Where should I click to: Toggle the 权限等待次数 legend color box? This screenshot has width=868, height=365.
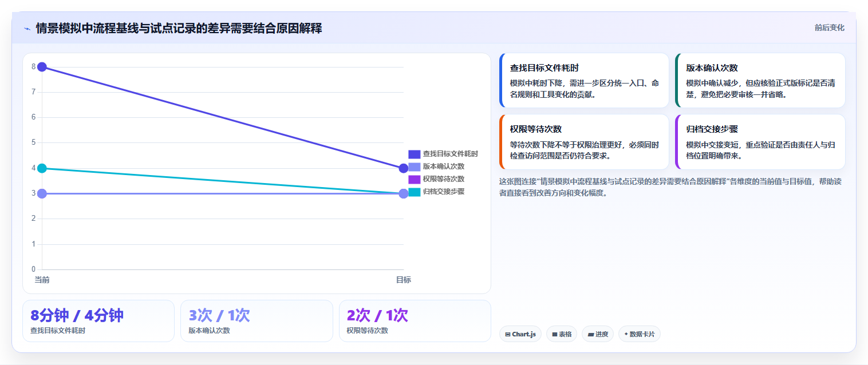pos(415,179)
